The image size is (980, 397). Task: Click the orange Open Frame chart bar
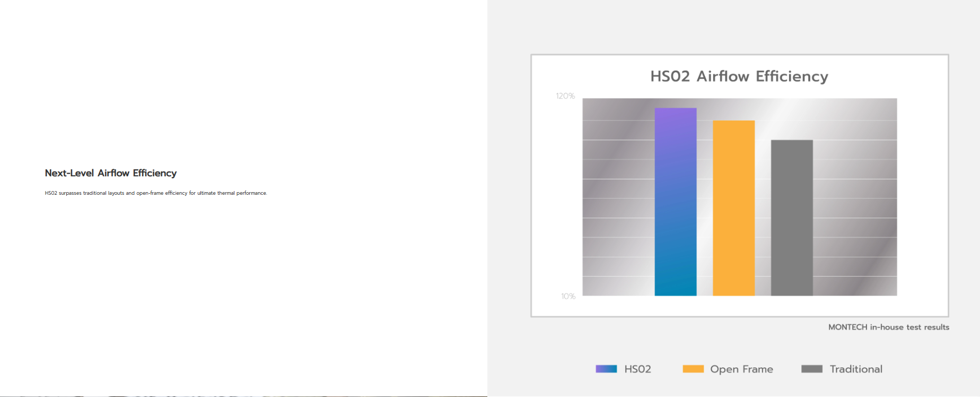pyautogui.click(x=733, y=208)
